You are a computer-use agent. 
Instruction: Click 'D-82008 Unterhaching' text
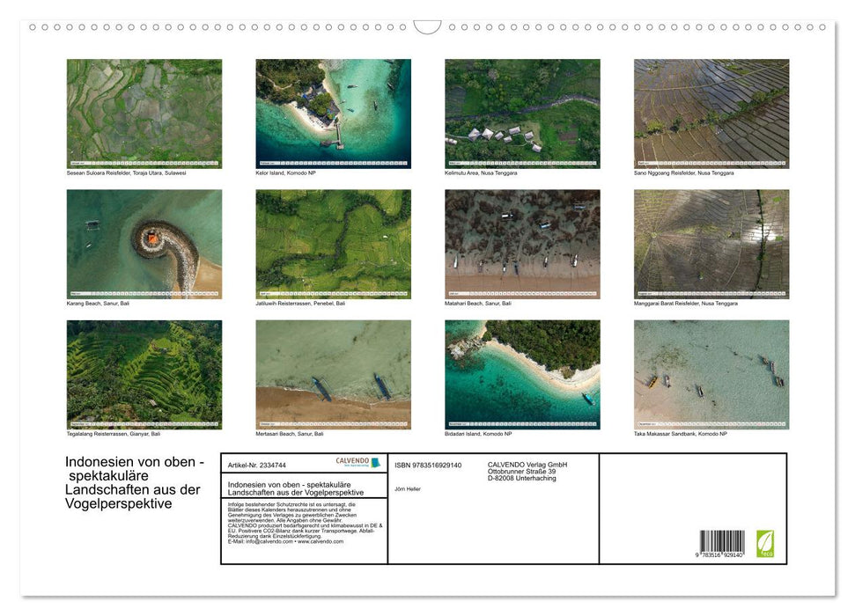click(x=522, y=478)
